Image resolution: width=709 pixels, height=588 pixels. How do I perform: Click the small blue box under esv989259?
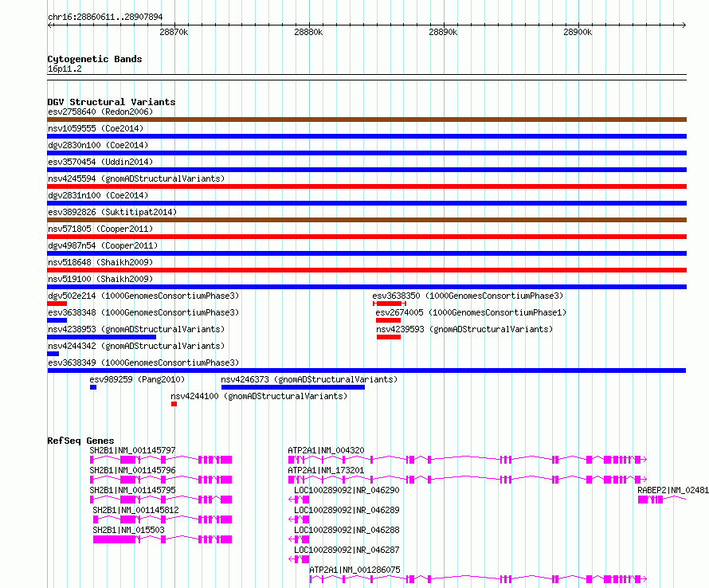coord(93,387)
